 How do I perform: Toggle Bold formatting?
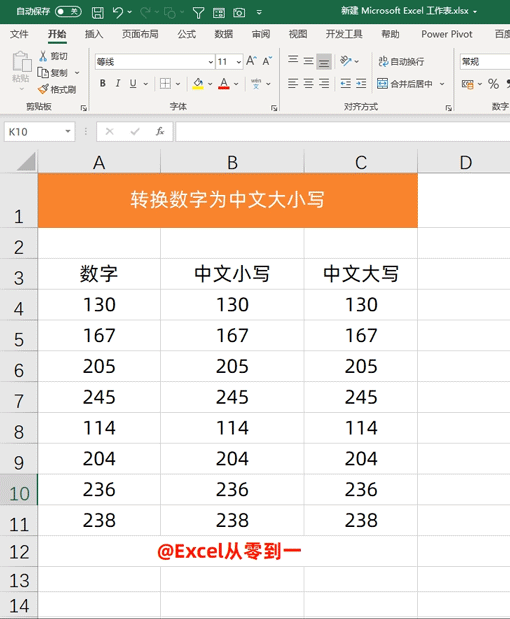103,83
